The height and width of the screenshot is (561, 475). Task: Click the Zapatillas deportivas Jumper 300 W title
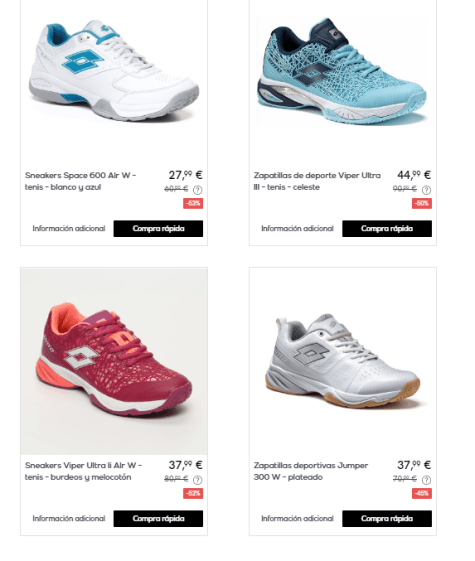point(311,471)
